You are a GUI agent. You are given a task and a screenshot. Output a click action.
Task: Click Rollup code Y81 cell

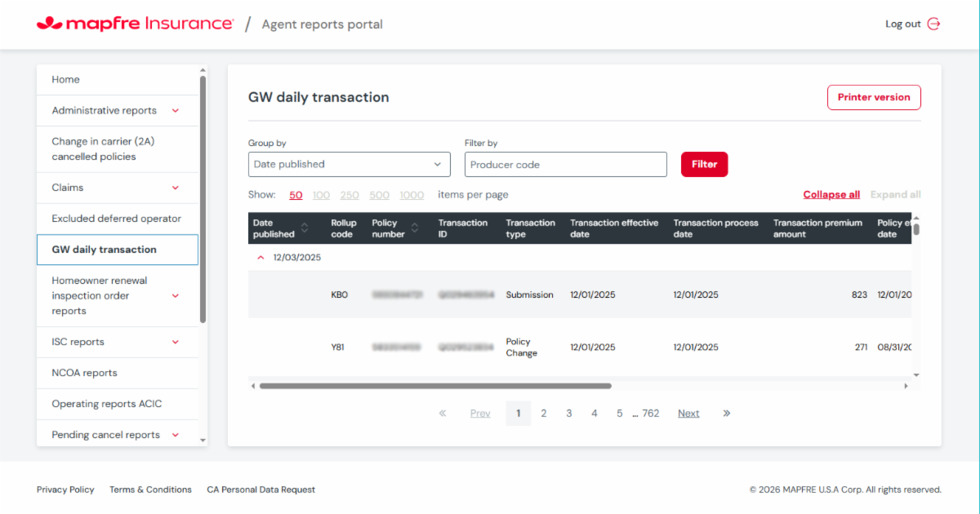pos(337,347)
